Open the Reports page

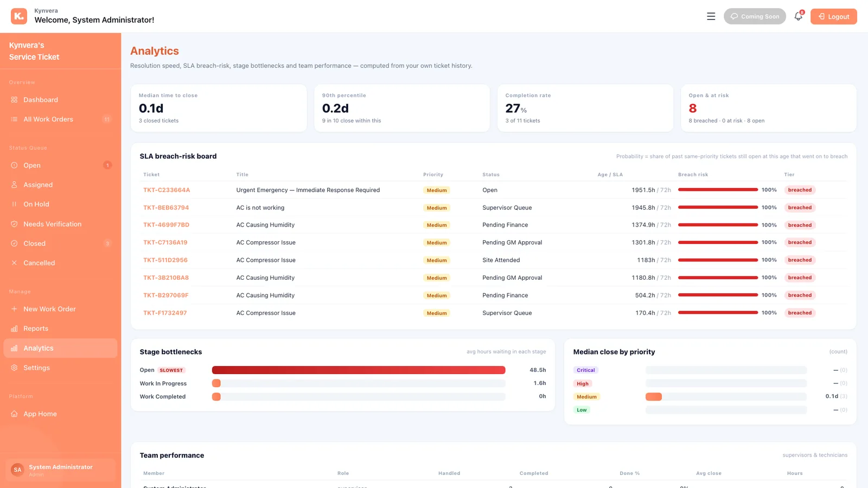click(60, 329)
